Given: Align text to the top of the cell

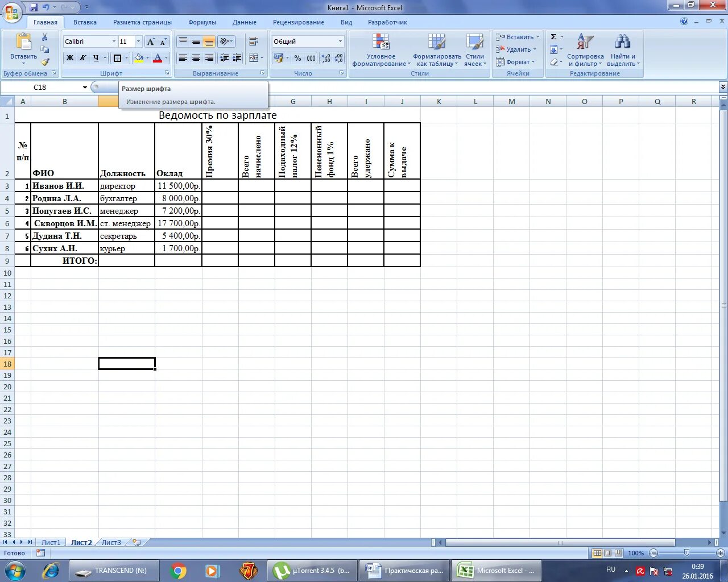Looking at the screenshot, I should 183,41.
